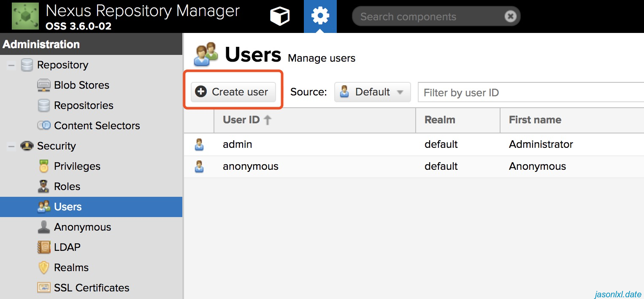Click the Blob Stores icon
The image size is (644, 299).
(44, 85)
